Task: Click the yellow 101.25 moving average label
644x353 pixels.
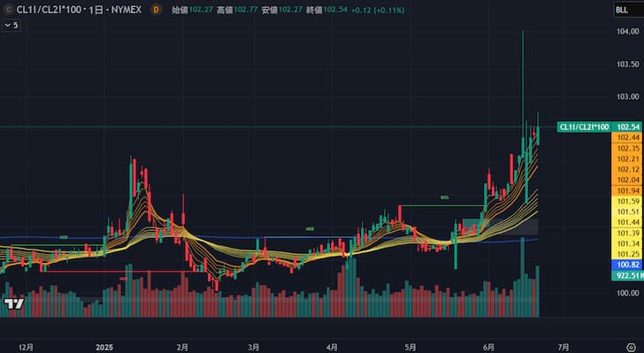Action: (627, 255)
